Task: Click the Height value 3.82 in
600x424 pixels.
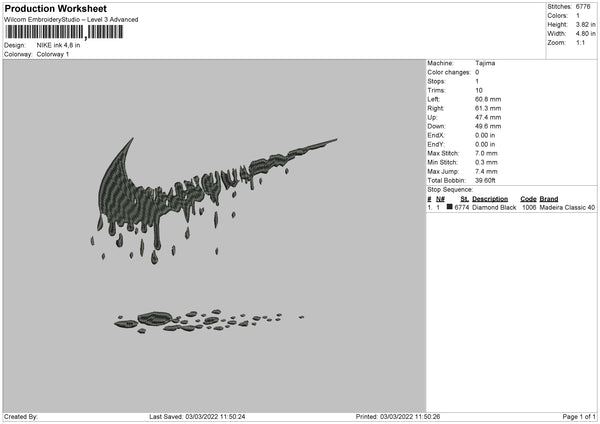Action: pyautogui.click(x=585, y=24)
